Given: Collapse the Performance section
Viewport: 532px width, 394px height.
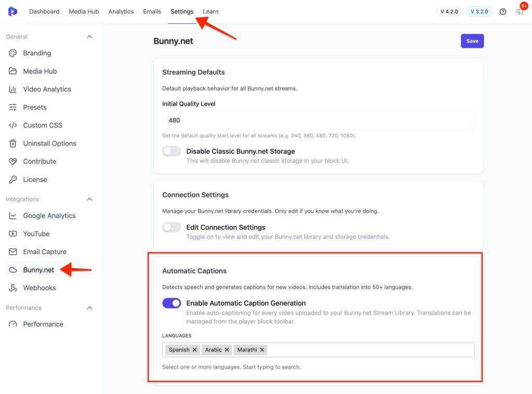Looking at the screenshot, I should (89, 308).
